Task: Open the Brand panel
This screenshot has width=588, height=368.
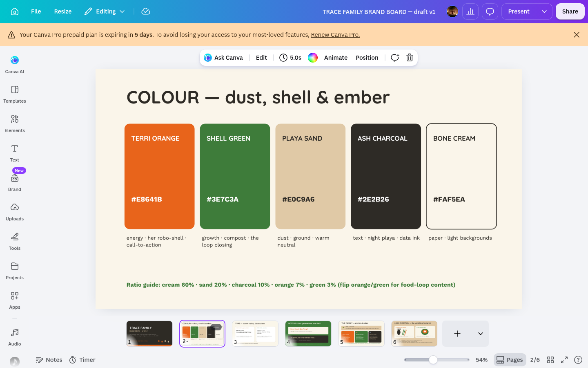Action: click(x=15, y=182)
